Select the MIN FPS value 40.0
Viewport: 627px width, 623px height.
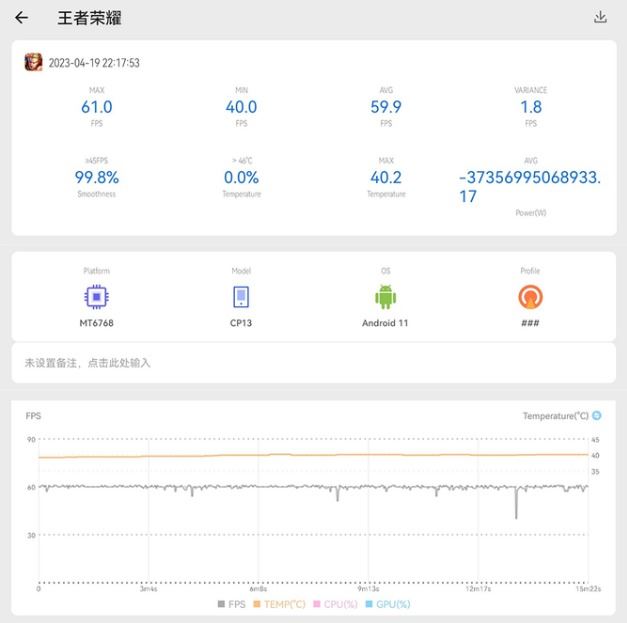[241, 107]
